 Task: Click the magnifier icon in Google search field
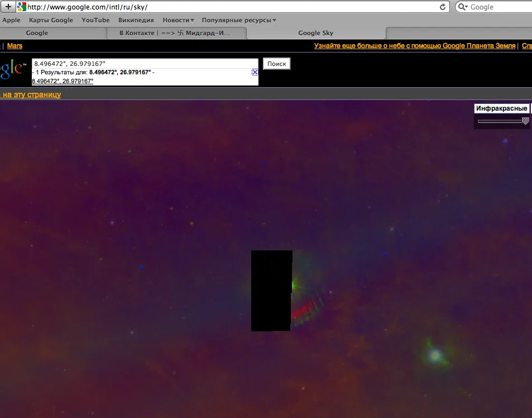(463, 7)
